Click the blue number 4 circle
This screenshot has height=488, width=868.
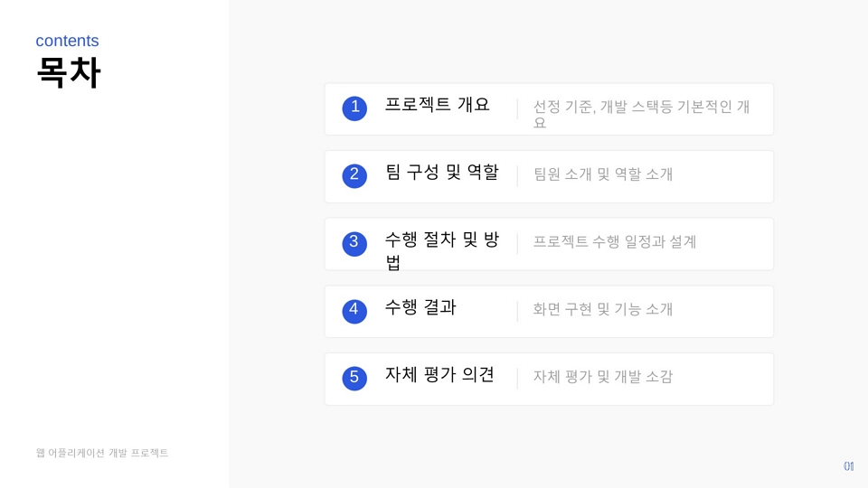(x=354, y=311)
